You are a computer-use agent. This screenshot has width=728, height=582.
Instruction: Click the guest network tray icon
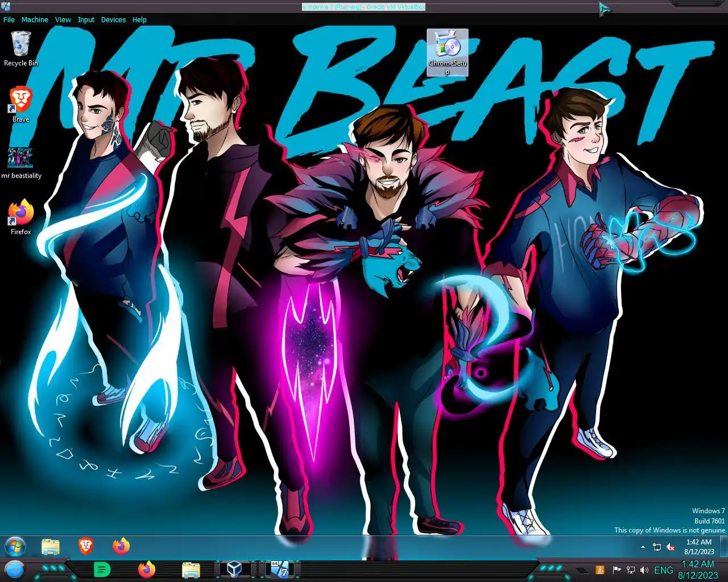[657, 547]
